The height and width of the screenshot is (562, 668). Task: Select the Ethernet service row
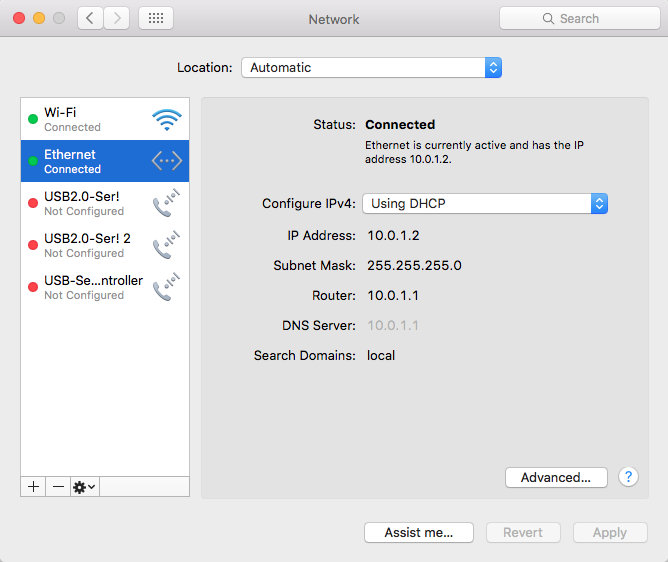[x=105, y=161]
